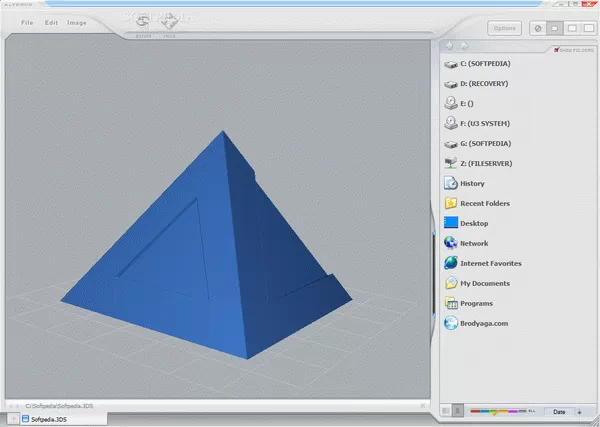This screenshot has width=600, height=427.
Task: Click the Options button
Action: 505,28
